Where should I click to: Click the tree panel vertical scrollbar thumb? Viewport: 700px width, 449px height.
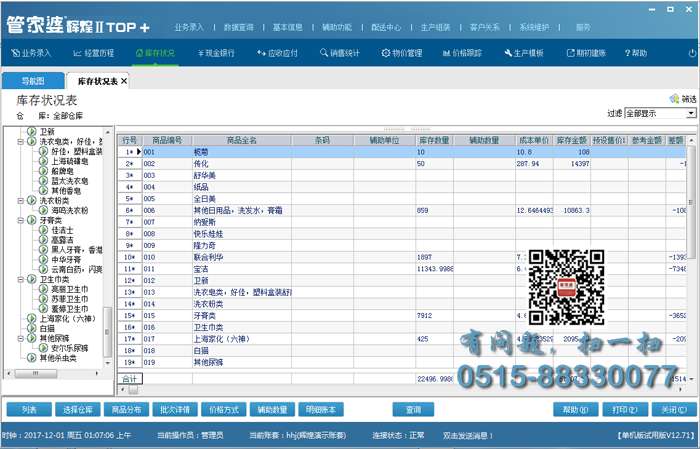(x=107, y=332)
